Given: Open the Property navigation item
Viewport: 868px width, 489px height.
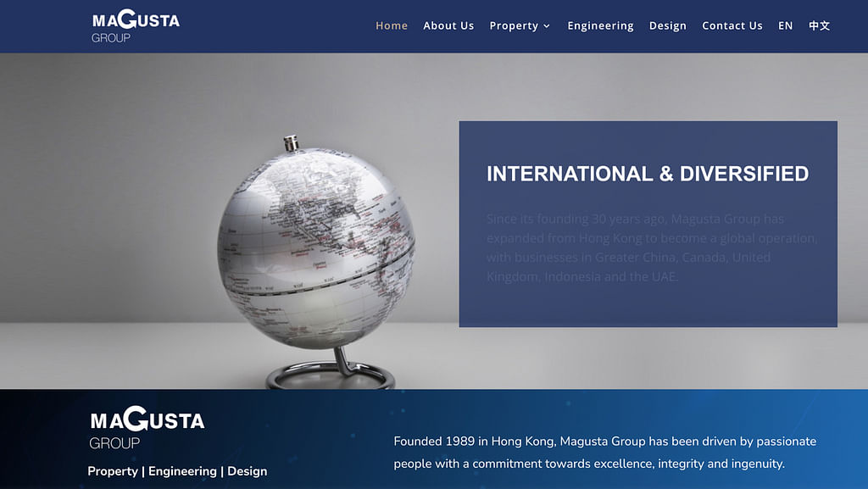Looking at the screenshot, I should pos(514,25).
